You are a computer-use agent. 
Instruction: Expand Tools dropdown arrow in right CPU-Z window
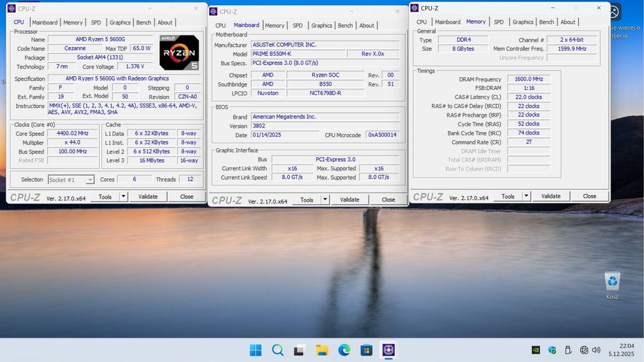(526, 196)
